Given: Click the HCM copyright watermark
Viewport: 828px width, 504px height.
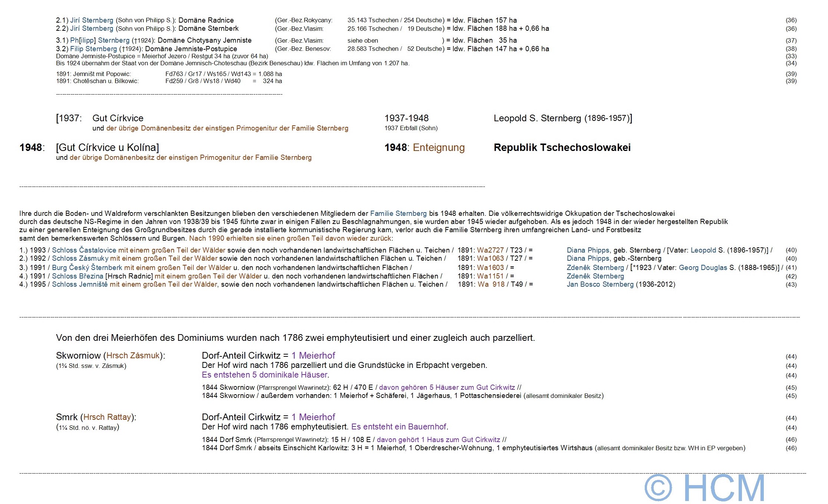Looking at the screenshot, I should [704, 487].
